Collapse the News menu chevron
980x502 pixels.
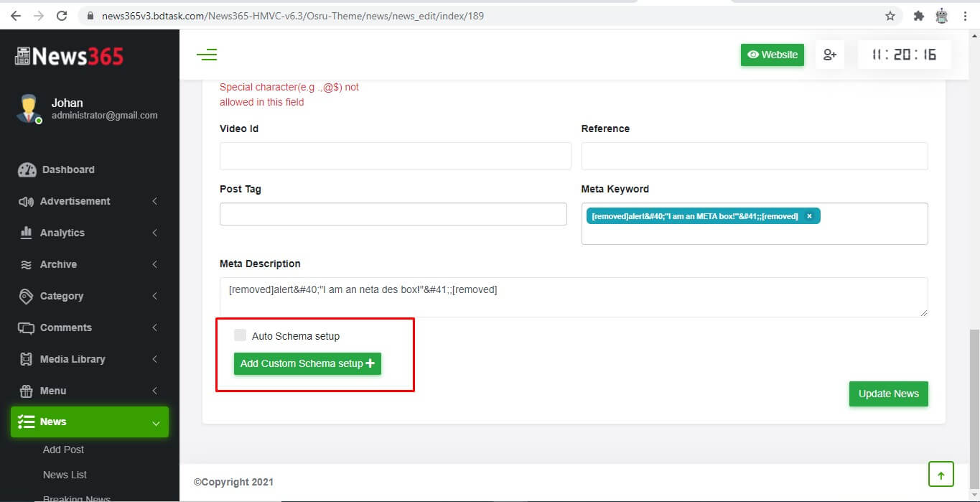click(x=156, y=423)
